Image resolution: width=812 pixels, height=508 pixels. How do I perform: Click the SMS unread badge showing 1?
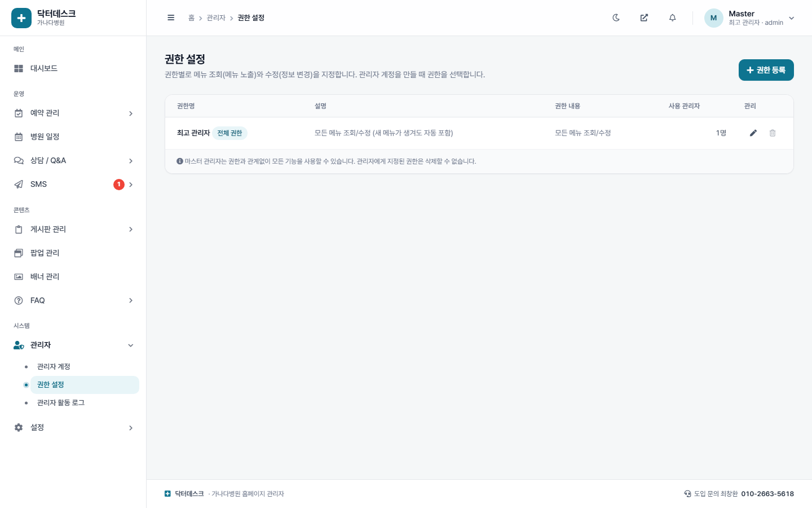tap(119, 185)
